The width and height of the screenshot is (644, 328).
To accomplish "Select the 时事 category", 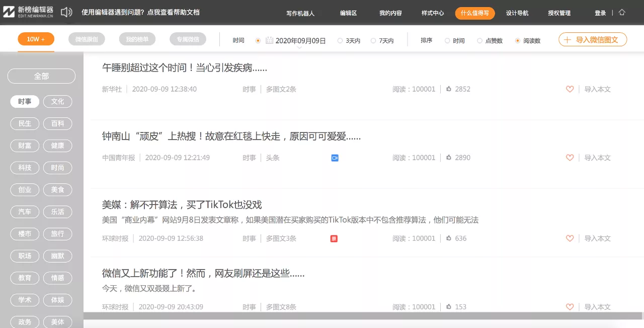I will pos(25,101).
